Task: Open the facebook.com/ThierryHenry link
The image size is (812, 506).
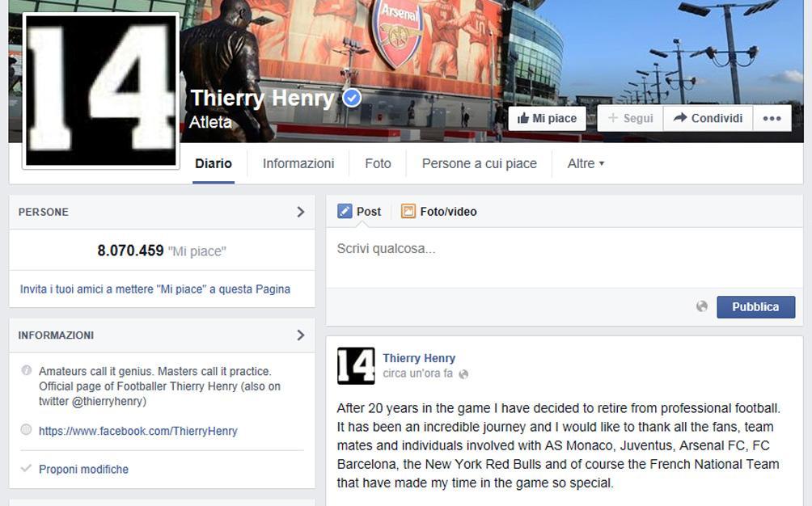Action: click(137, 431)
